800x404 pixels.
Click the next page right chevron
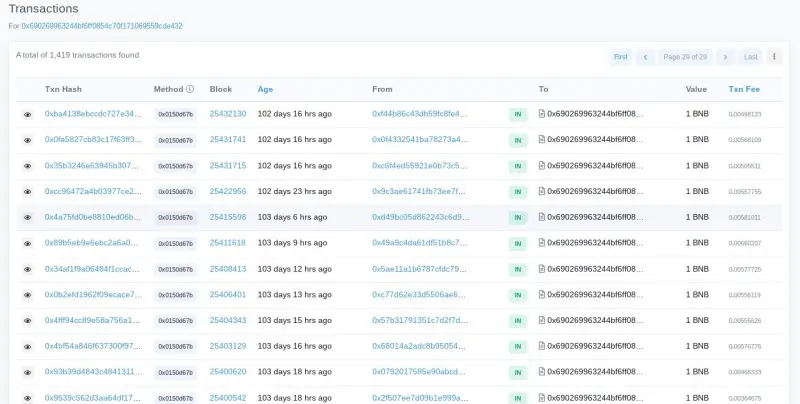tap(725, 57)
